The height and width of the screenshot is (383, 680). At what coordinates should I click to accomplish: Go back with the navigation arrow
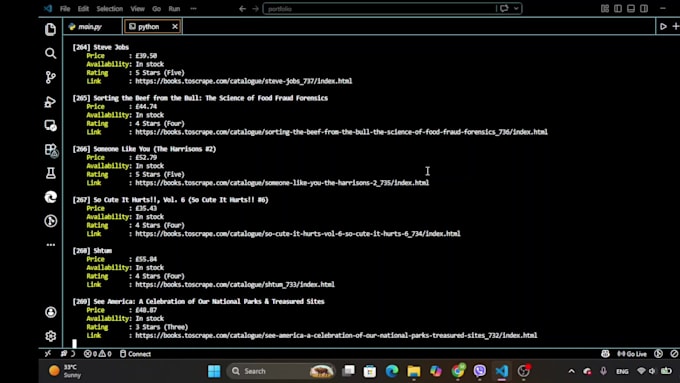pos(242,9)
